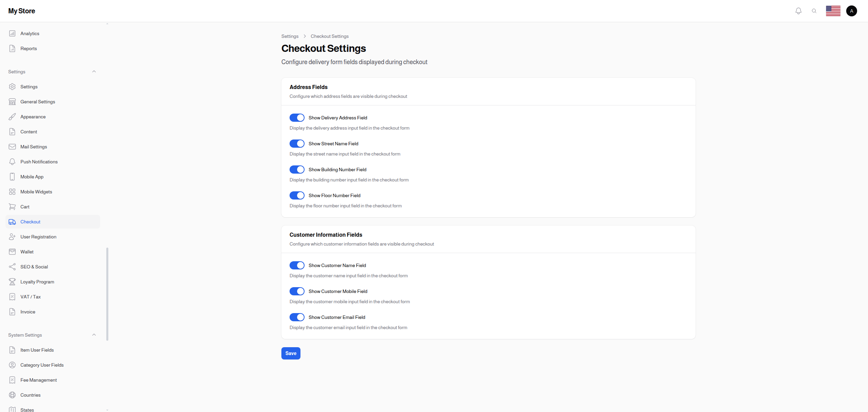Follow the Settings breadcrumb link
The width and height of the screenshot is (868, 412).
pyautogui.click(x=290, y=36)
